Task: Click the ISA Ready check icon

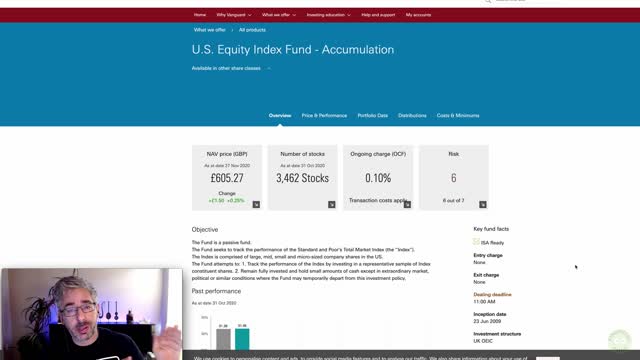Action: click(x=476, y=242)
